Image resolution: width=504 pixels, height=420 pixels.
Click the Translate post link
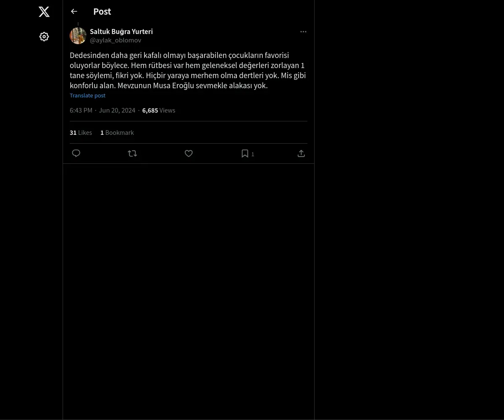[x=87, y=95]
